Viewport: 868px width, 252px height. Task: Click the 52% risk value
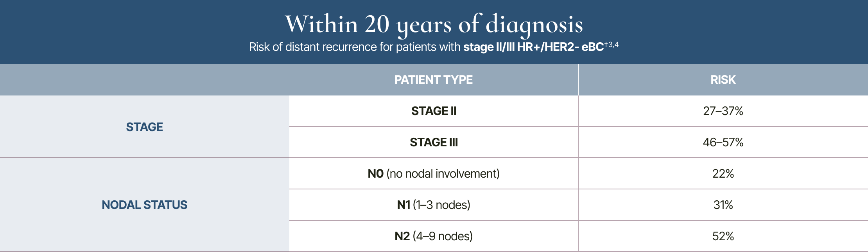[723, 236]
